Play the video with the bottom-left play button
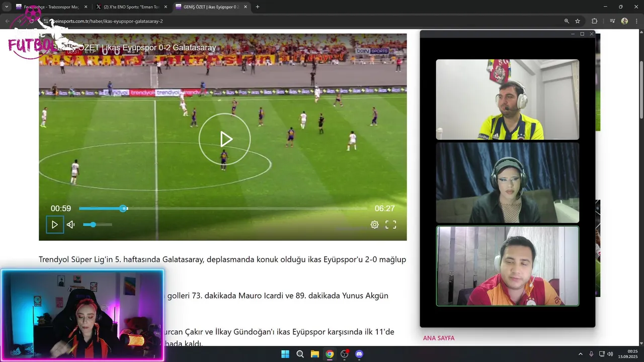This screenshot has width=644, height=362. point(55,225)
